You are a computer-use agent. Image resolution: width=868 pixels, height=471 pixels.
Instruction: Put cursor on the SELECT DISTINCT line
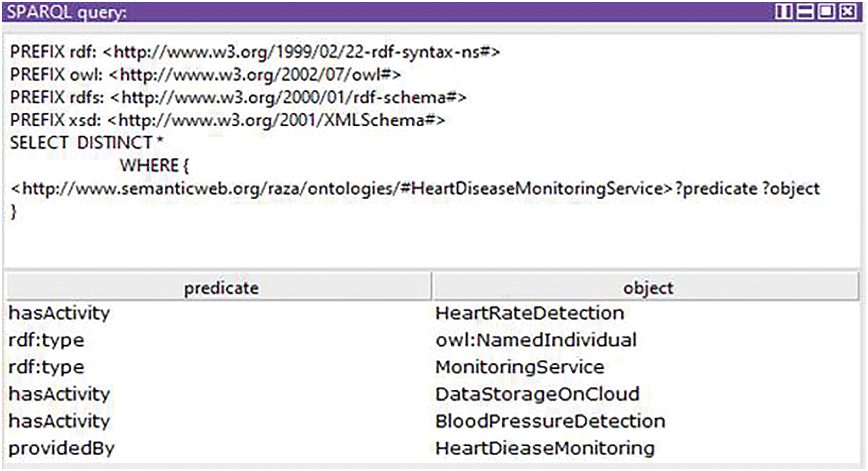[86, 143]
